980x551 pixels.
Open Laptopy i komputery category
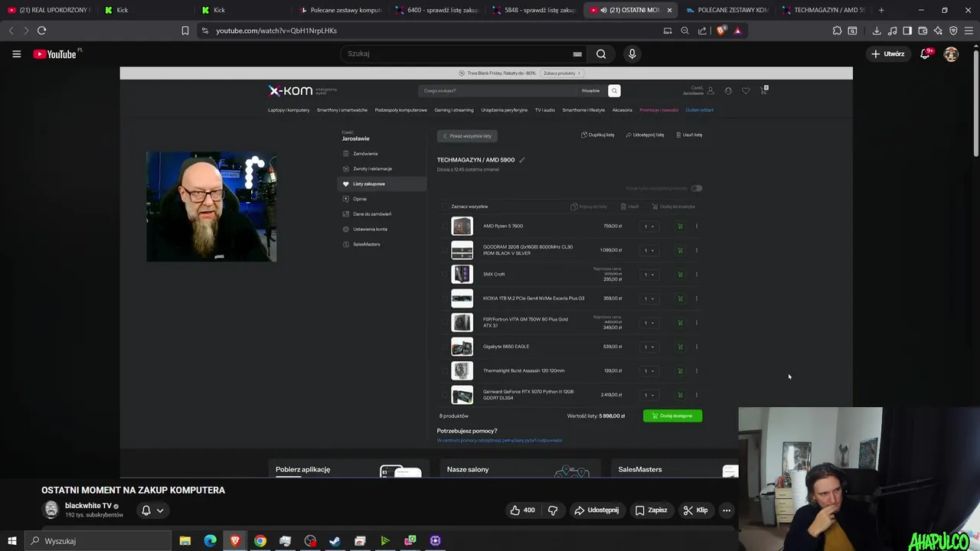[x=289, y=110]
